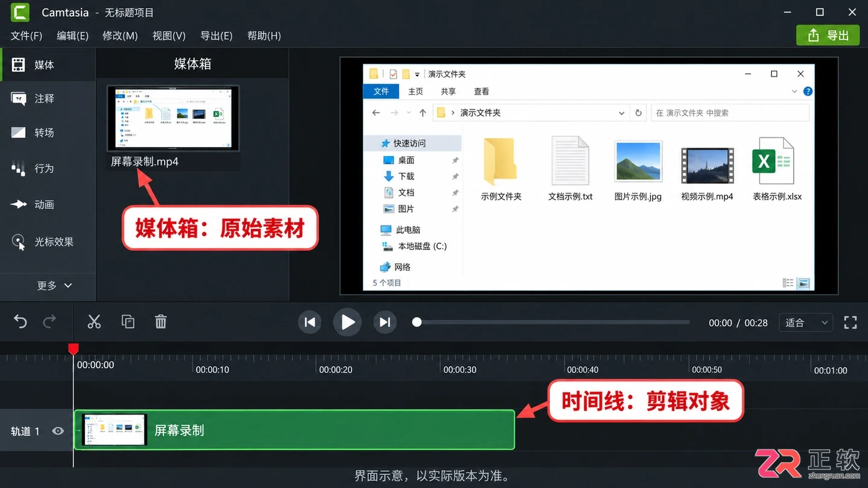Click the 媒体箱 panel heading
The width and height of the screenshot is (868, 488).
click(192, 64)
